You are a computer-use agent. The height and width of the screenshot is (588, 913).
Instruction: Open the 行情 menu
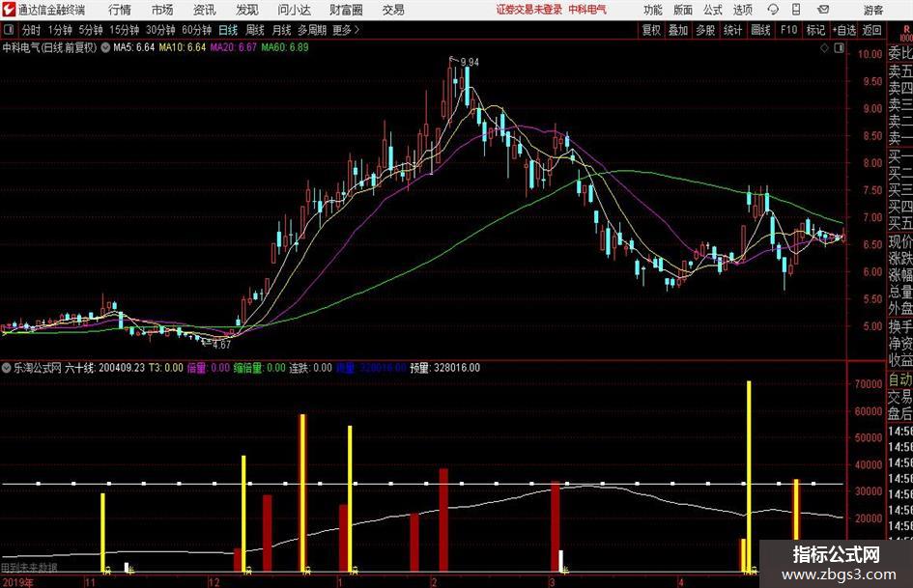[x=120, y=10]
